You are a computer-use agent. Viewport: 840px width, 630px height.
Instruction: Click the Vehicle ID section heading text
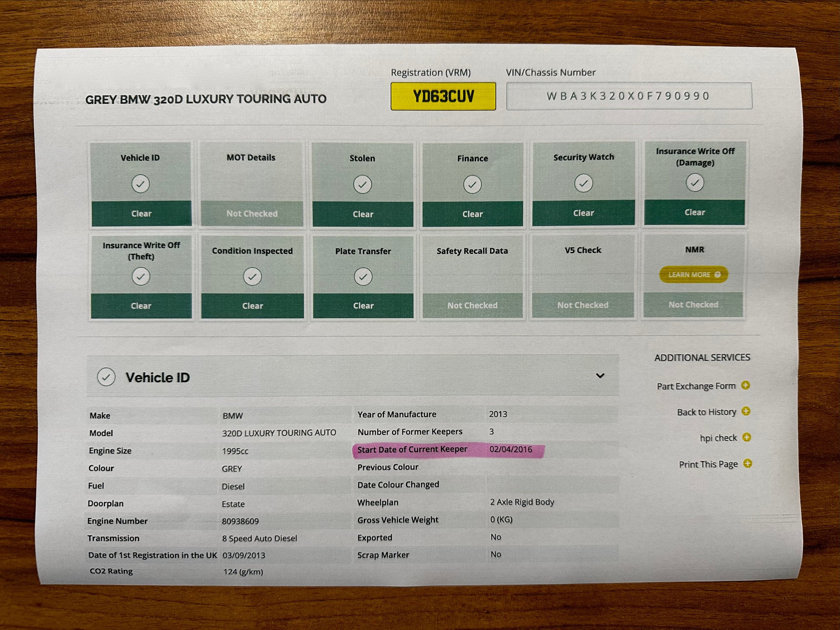(157, 377)
